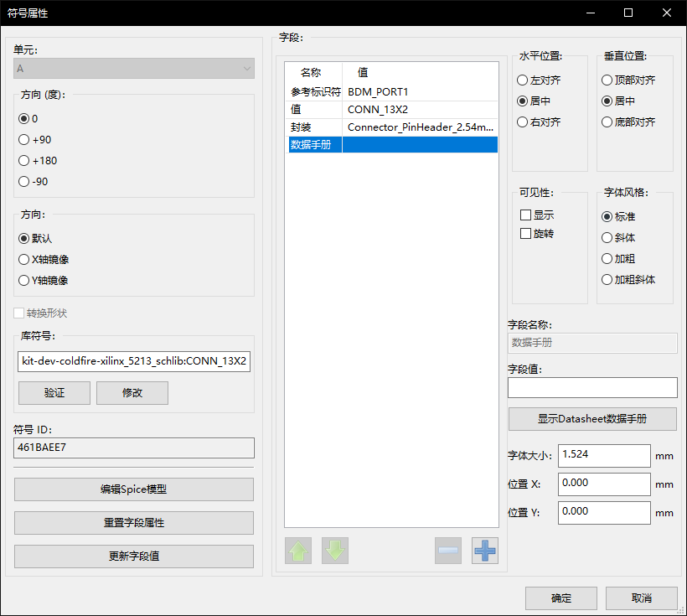The height and width of the screenshot is (616, 687).
Task: Pick 加粗 font style
Action: pos(607,259)
